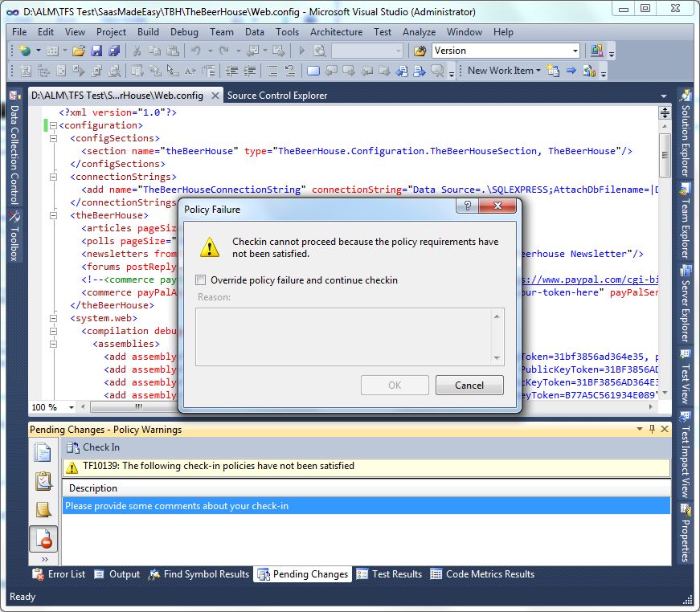Open the Version search combo box dropdown
The width and height of the screenshot is (700, 612).
575,51
